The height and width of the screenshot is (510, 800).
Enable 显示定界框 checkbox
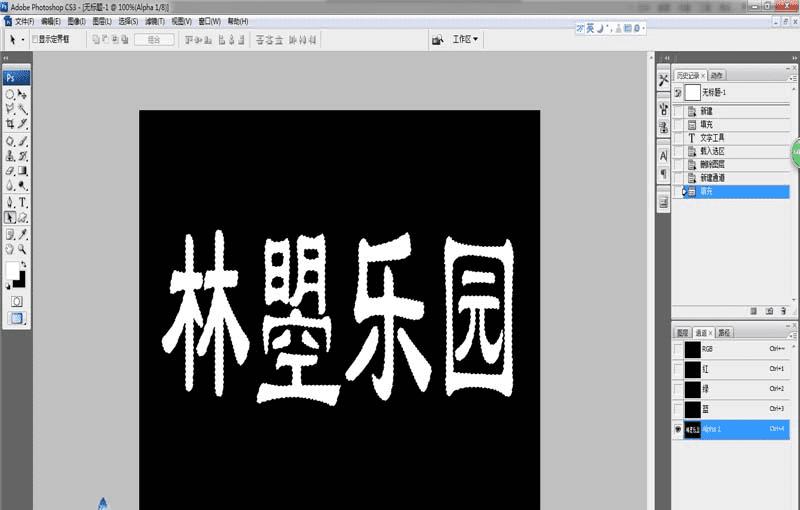[35, 39]
